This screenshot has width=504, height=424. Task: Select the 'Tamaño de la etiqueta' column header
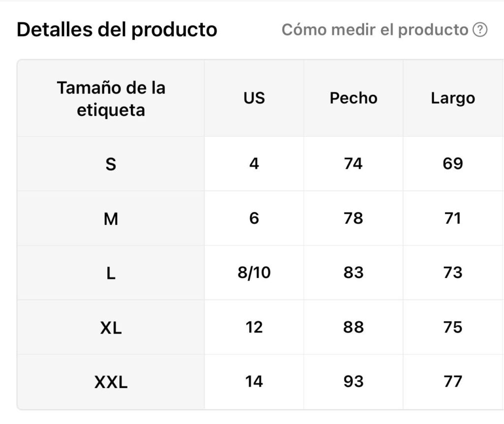click(x=111, y=98)
